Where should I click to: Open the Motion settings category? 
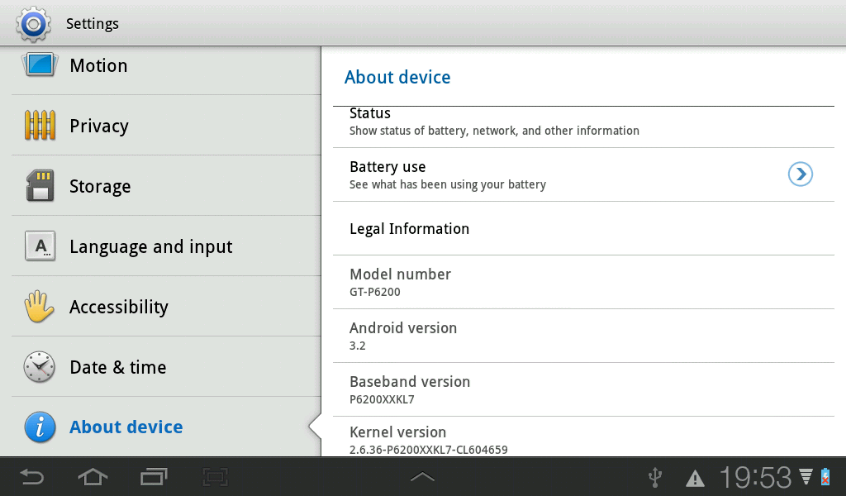tap(98, 66)
